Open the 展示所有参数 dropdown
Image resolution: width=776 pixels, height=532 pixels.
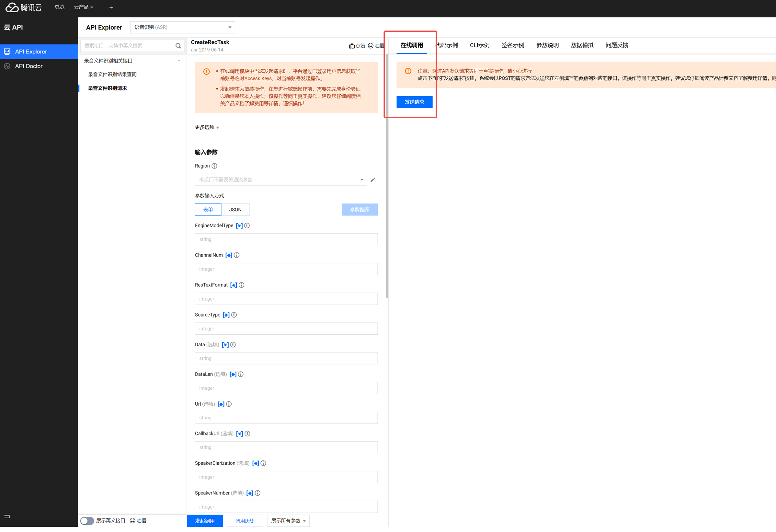[x=288, y=521]
